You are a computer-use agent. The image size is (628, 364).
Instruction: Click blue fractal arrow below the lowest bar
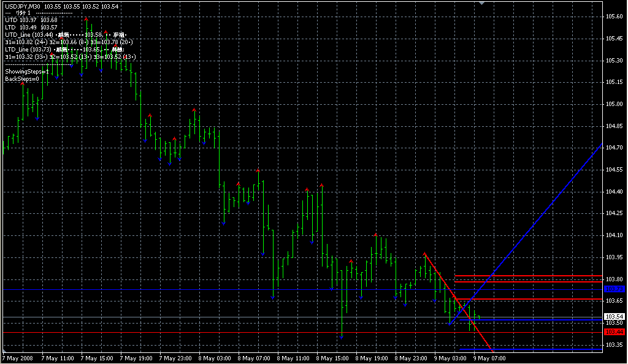click(x=341, y=338)
